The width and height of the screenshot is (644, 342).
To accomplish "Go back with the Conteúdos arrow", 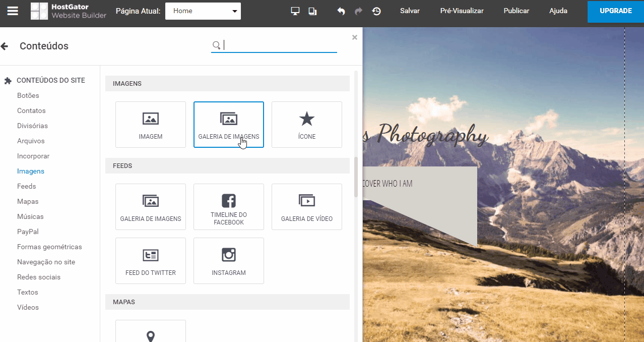I will point(5,46).
